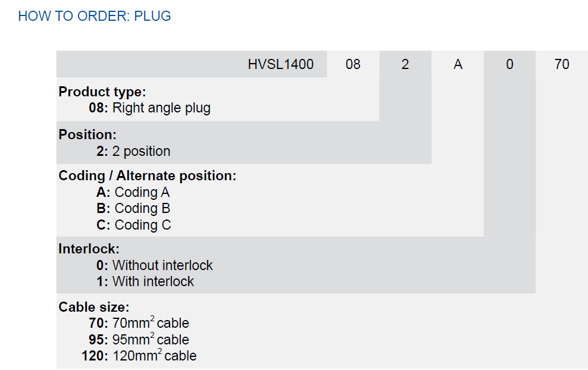Click the 'Coding / Alternate position:' label
This screenshot has width=588, height=370.
(x=148, y=176)
